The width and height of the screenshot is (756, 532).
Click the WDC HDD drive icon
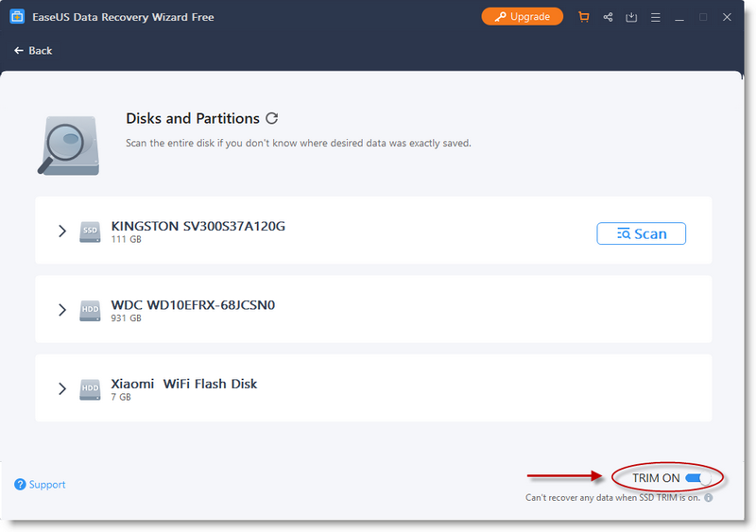click(90, 310)
